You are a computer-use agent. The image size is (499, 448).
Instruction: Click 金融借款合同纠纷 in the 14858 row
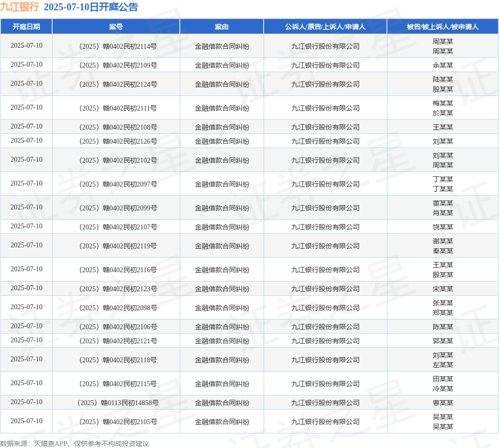coord(222,403)
